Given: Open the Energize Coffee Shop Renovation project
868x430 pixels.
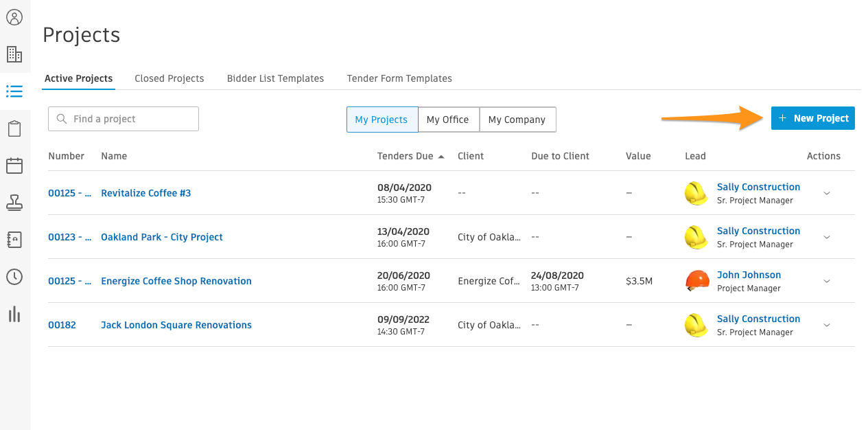Looking at the screenshot, I should click(x=176, y=281).
